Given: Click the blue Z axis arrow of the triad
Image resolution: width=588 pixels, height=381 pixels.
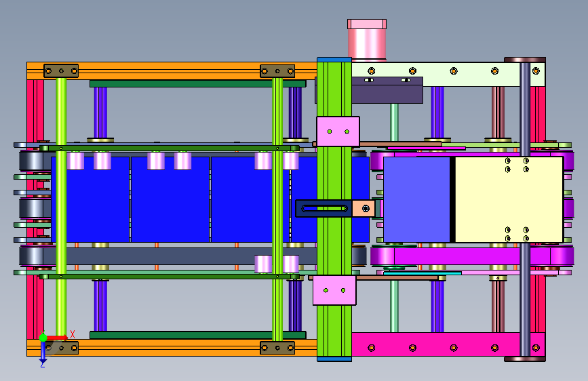Looking at the screenshot, I should tap(43, 353).
